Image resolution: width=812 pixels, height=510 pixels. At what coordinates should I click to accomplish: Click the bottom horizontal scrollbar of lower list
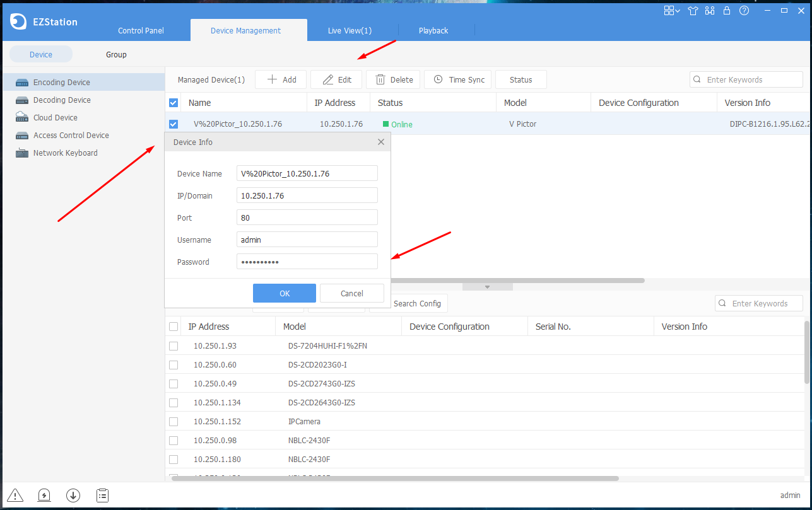click(x=395, y=478)
